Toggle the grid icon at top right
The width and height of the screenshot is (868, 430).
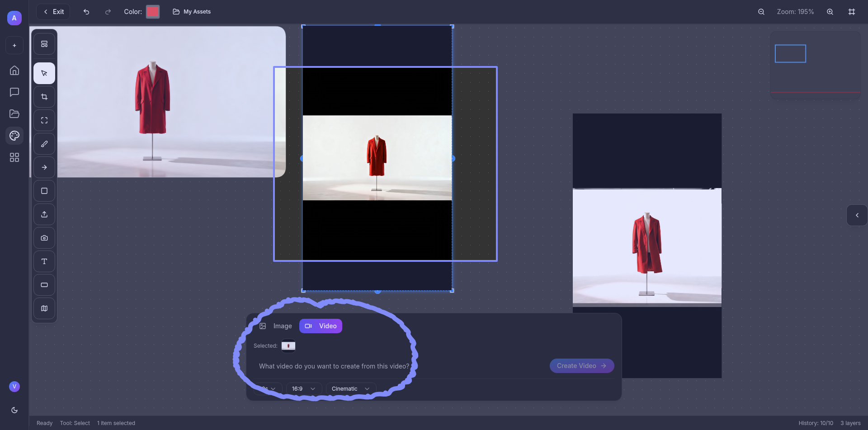(852, 12)
